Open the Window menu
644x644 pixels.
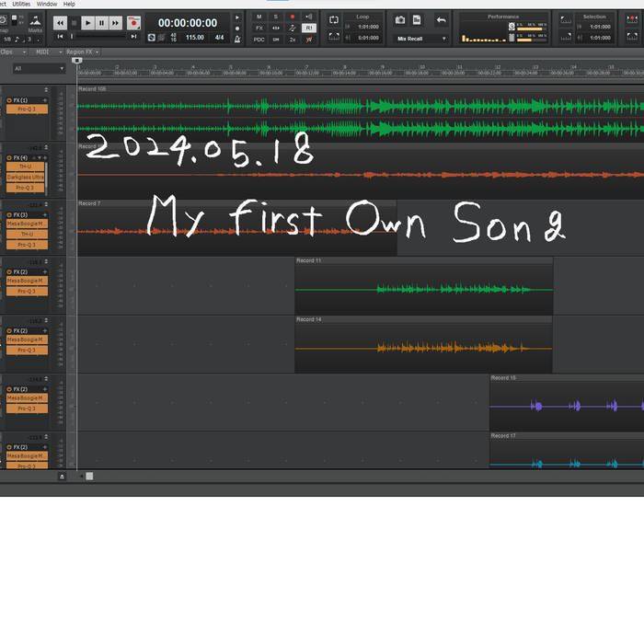point(46,4)
